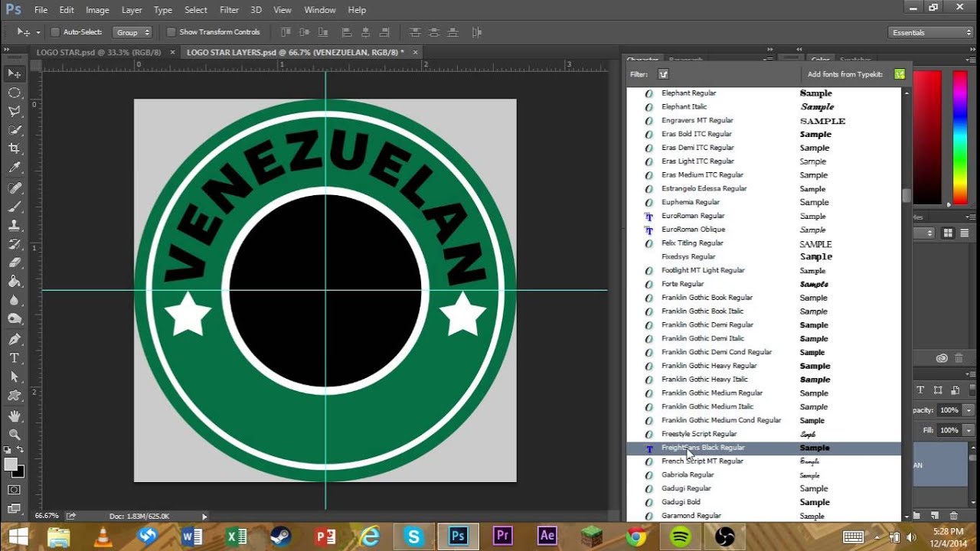Image resolution: width=980 pixels, height=551 pixels.
Task: Switch to LOGO STAR.psd document tab
Action: click(x=98, y=52)
